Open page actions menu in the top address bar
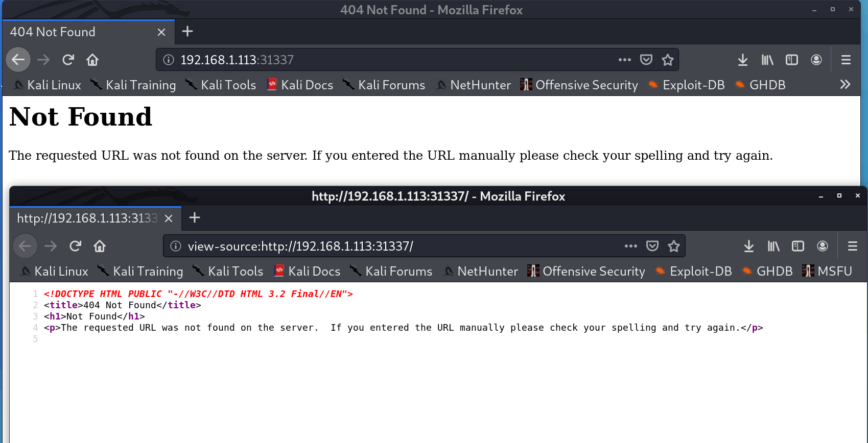The width and height of the screenshot is (868, 443). (624, 60)
